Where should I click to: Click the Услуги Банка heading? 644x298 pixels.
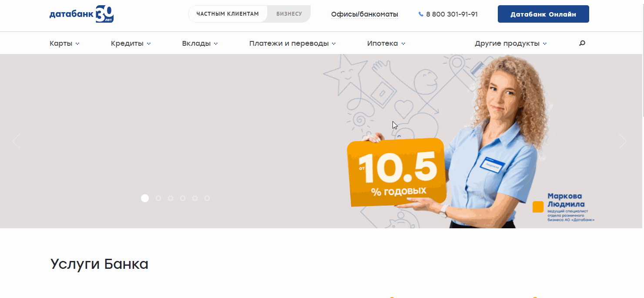point(99,264)
